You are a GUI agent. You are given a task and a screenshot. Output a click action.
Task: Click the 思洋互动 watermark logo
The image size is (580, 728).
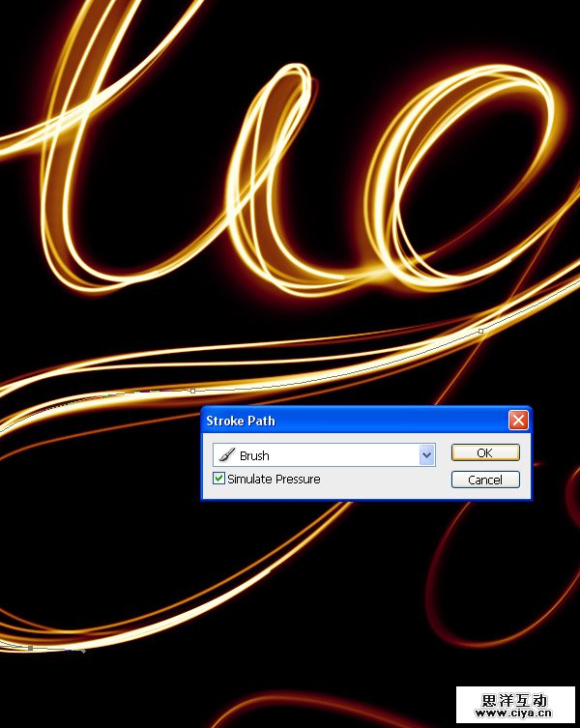pyautogui.click(x=516, y=699)
